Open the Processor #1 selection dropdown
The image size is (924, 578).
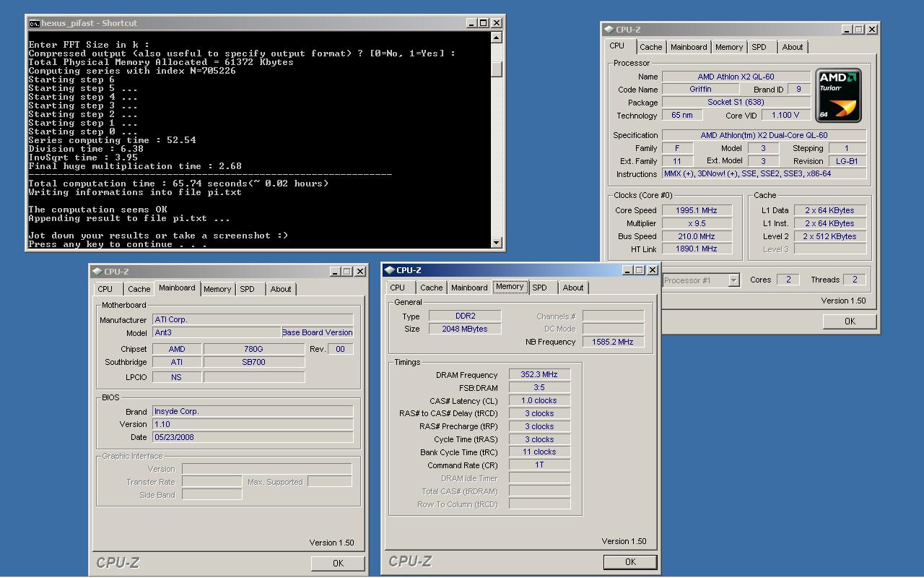tap(734, 280)
